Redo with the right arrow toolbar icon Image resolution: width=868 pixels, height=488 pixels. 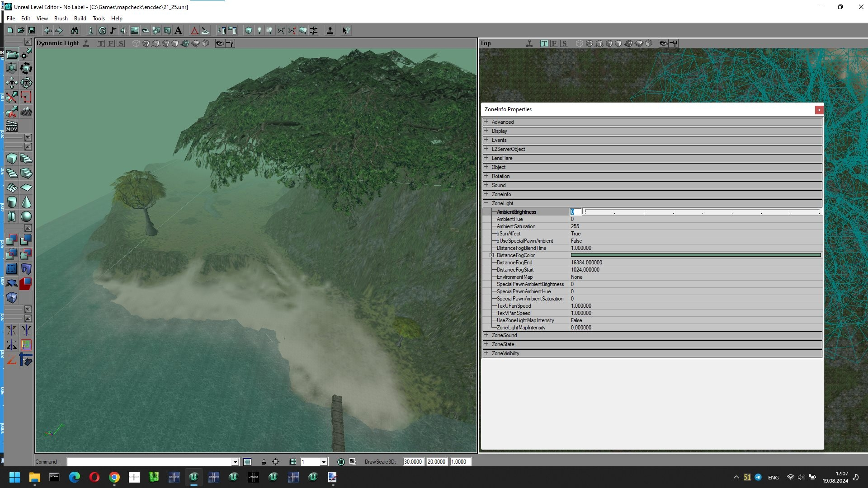(x=59, y=30)
